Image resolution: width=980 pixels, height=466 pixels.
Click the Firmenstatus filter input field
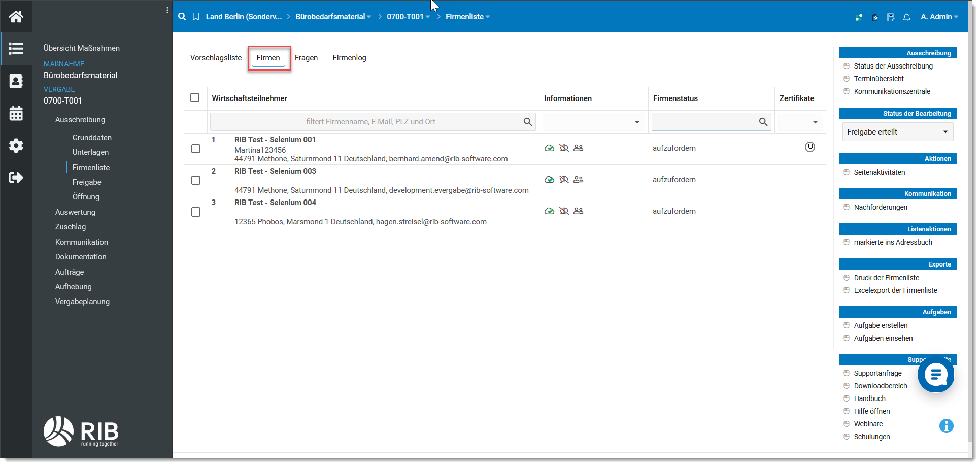pyautogui.click(x=711, y=122)
